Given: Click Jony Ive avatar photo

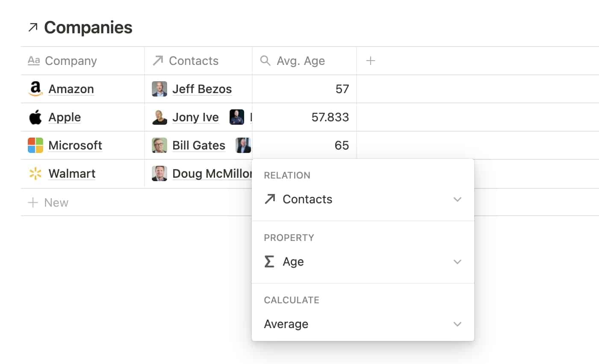Looking at the screenshot, I should click(x=159, y=117).
